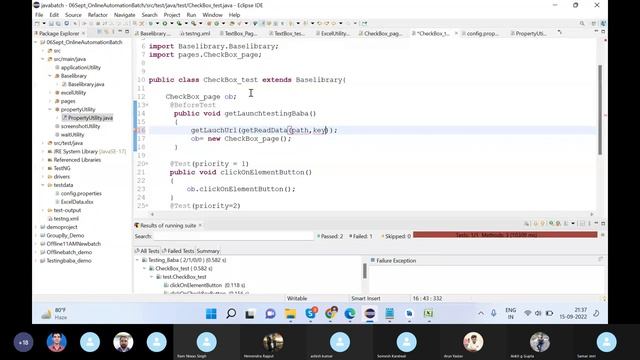Maximize the Package Explorer view
The height and width of the screenshot is (360, 640).
click(x=127, y=31)
